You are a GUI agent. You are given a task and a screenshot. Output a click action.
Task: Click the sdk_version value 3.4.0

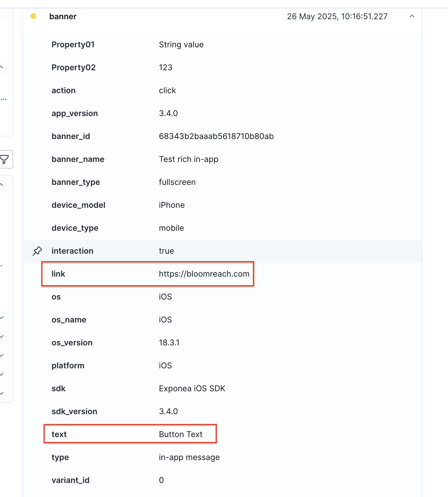point(168,411)
